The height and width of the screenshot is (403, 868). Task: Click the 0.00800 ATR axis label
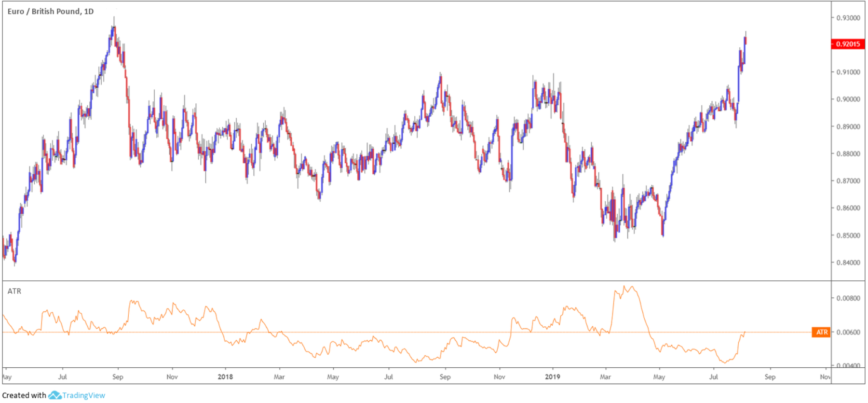click(x=848, y=298)
